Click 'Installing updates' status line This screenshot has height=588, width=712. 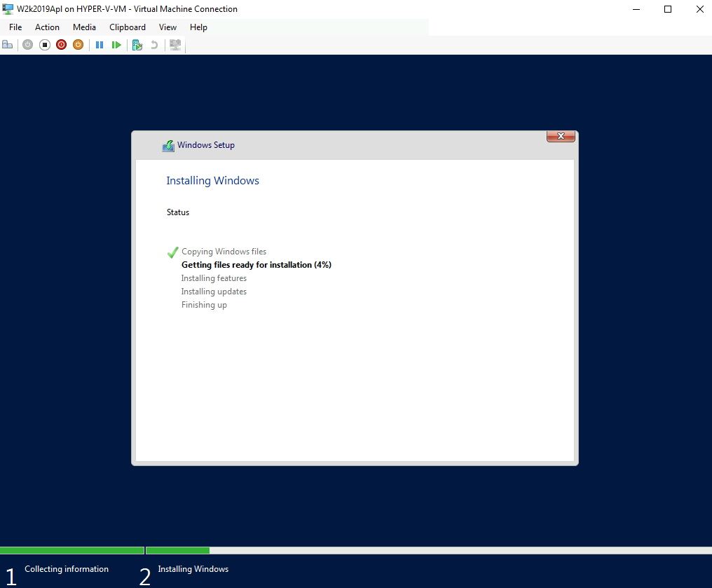(214, 292)
